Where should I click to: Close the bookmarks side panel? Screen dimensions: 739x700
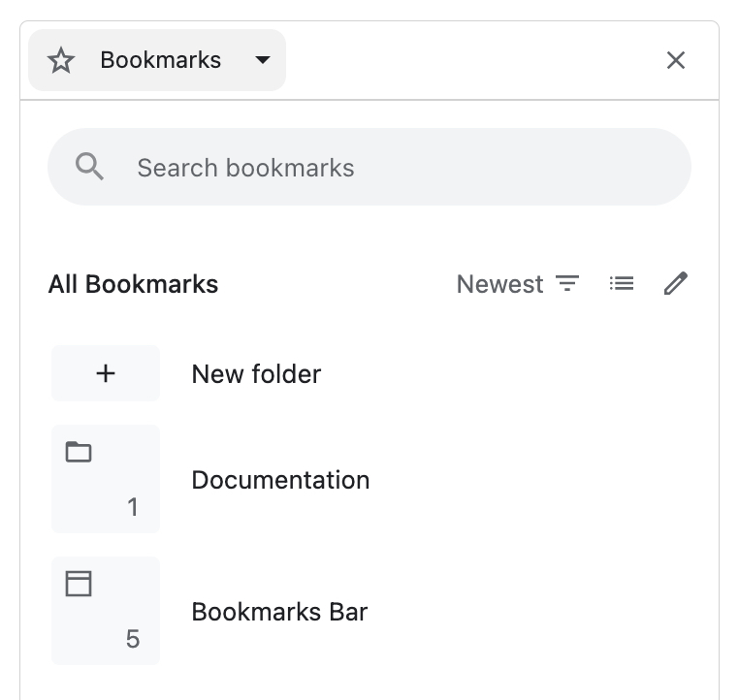[x=675, y=60]
